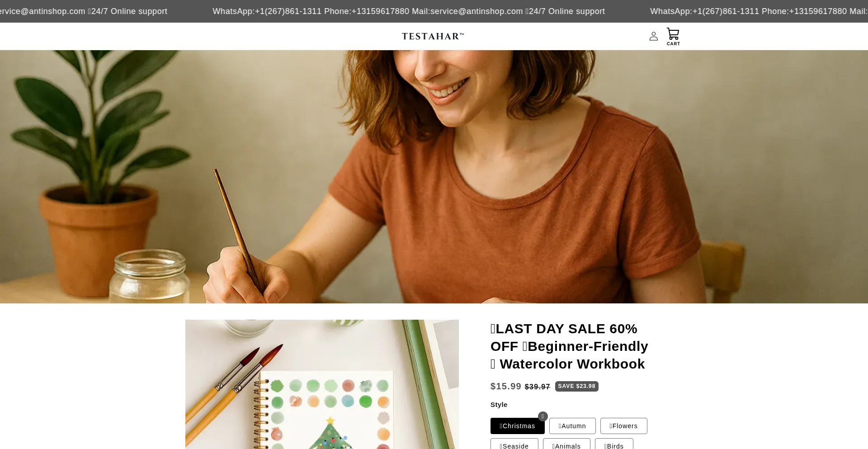Select the Christmas style option
Screen dimensions: 868x449
[x=517, y=426]
